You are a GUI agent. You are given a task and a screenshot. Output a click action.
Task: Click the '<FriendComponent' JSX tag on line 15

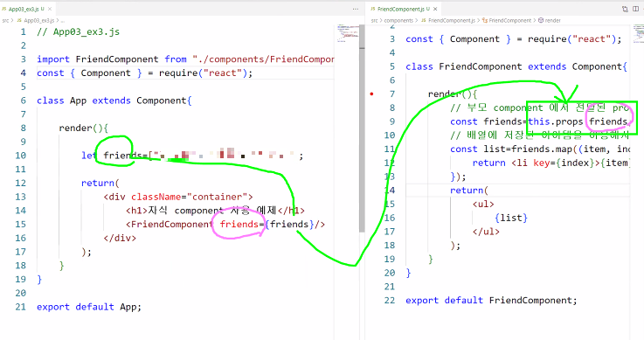point(169,225)
